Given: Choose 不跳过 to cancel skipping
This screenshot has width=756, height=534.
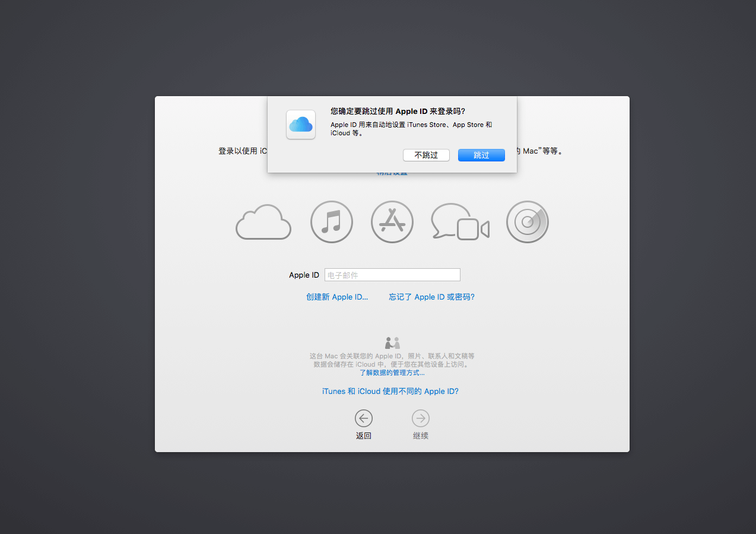Looking at the screenshot, I should click(x=426, y=155).
